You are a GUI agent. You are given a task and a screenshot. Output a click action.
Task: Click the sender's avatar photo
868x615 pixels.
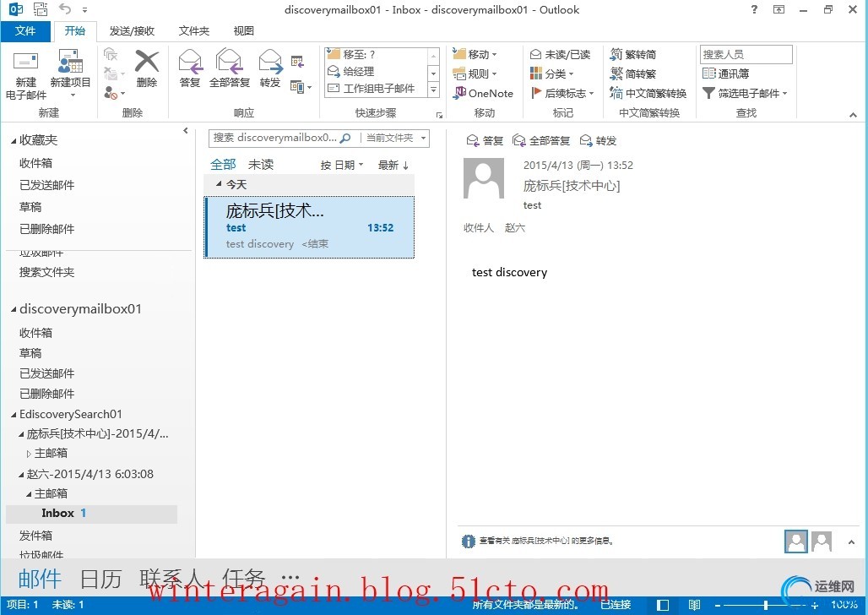(x=483, y=178)
